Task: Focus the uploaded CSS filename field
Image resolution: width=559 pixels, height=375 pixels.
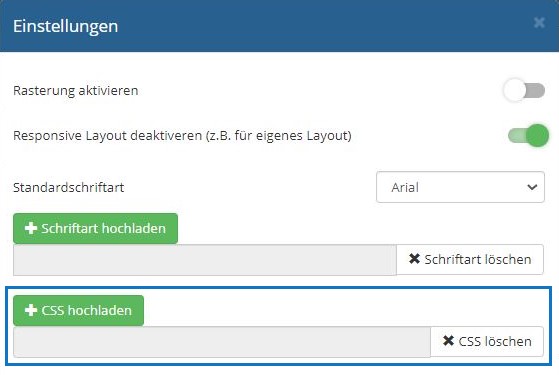Action: (222, 342)
